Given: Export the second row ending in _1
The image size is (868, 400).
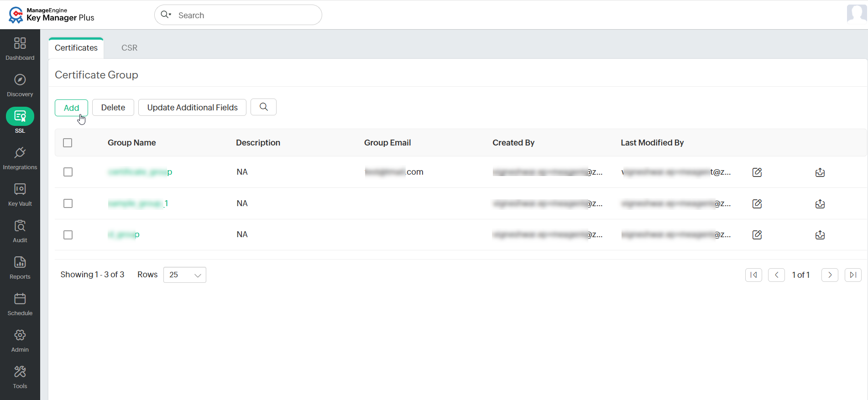Looking at the screenshot, I should [820, 203].
